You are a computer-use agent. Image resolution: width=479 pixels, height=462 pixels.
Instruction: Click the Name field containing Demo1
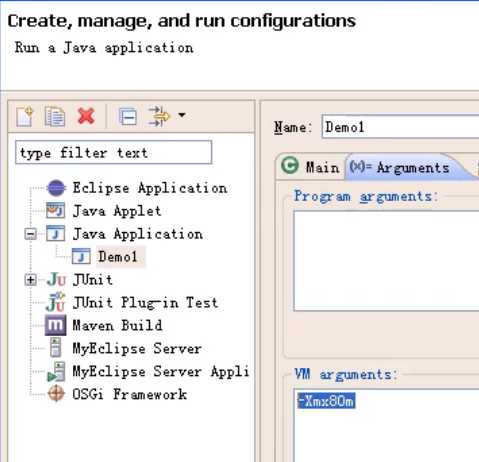[400, 126]
